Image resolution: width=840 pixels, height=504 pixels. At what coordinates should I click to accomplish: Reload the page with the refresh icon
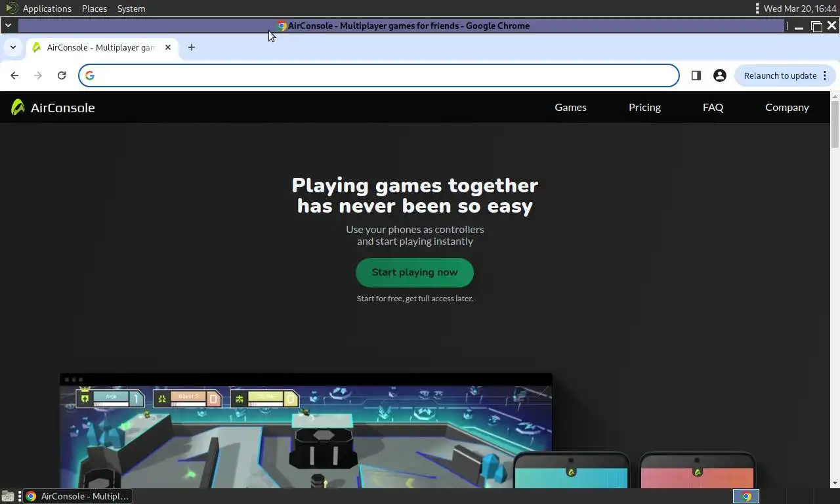click(x=62, y=75)
